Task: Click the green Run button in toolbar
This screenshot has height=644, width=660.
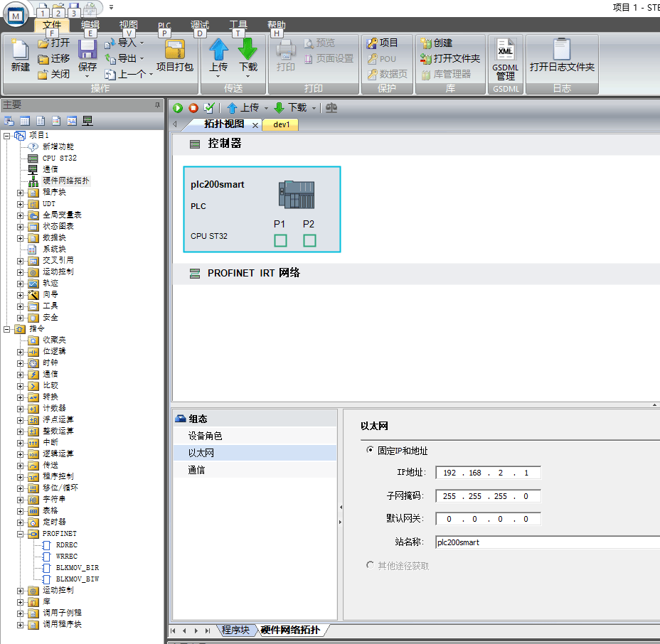Action: click(x=178, y=108)
